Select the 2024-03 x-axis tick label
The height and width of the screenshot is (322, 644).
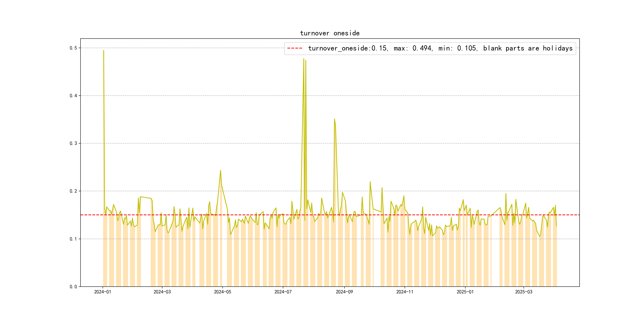(x=162, y=292)
